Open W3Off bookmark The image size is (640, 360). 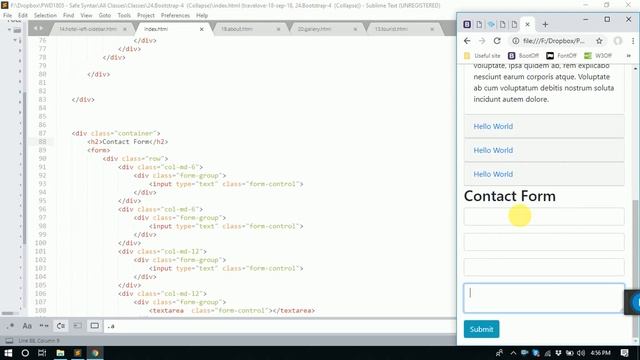pyautogui.click(x=598, y=56)
